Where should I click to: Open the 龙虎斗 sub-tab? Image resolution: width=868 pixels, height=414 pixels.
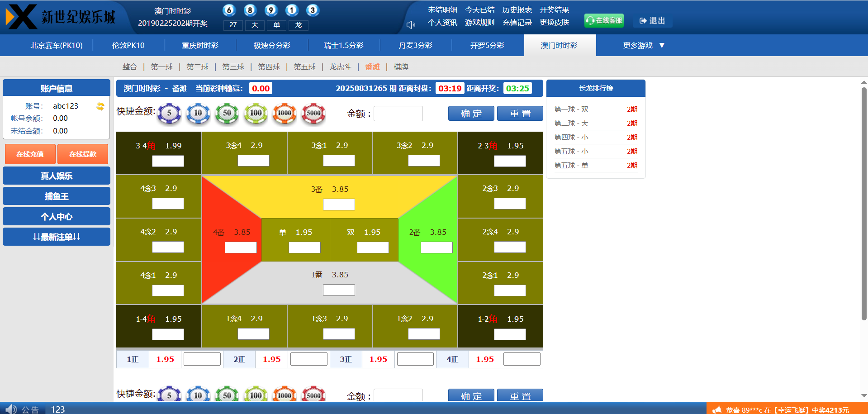point(340,67)
